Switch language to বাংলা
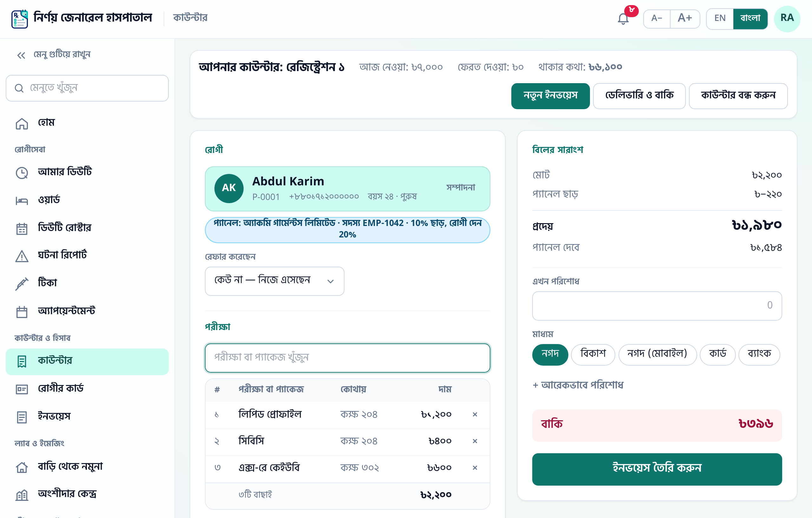This screenshot has height=518, width=812. click(750, 18)
